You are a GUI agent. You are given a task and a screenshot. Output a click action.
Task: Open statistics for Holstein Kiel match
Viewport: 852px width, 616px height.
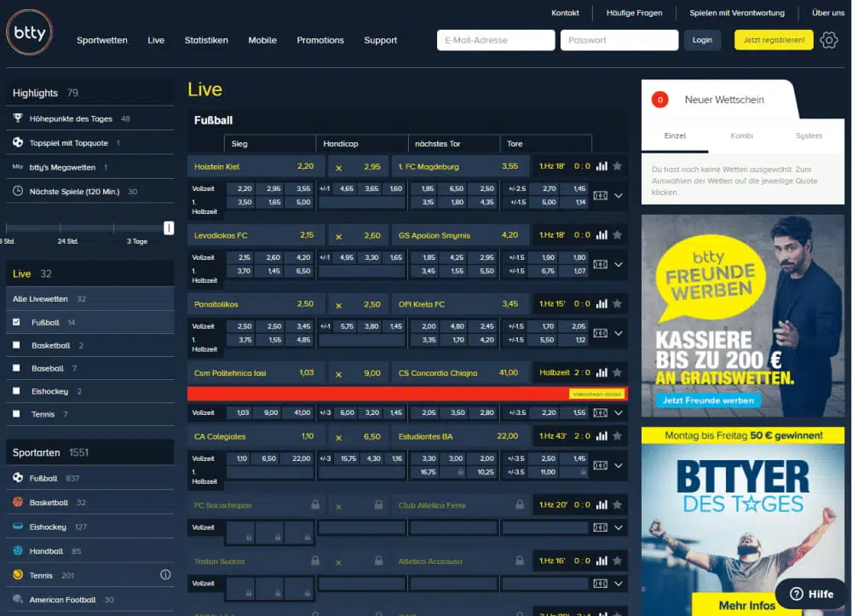[602, 166]
